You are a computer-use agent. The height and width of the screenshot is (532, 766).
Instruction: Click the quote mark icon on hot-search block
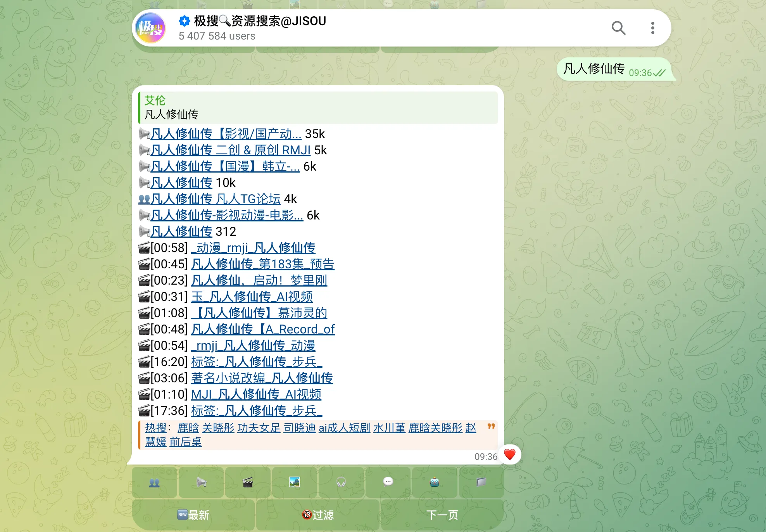tap(491, 427)
